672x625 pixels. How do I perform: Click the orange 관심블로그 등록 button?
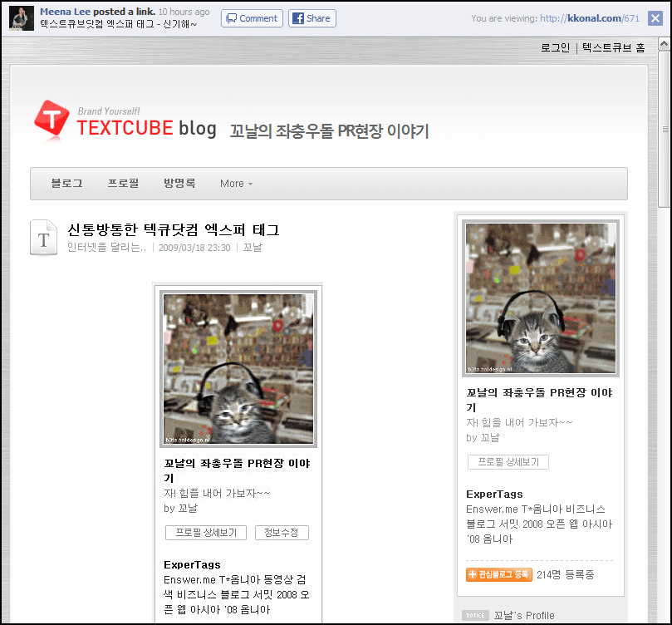(499, 574)
